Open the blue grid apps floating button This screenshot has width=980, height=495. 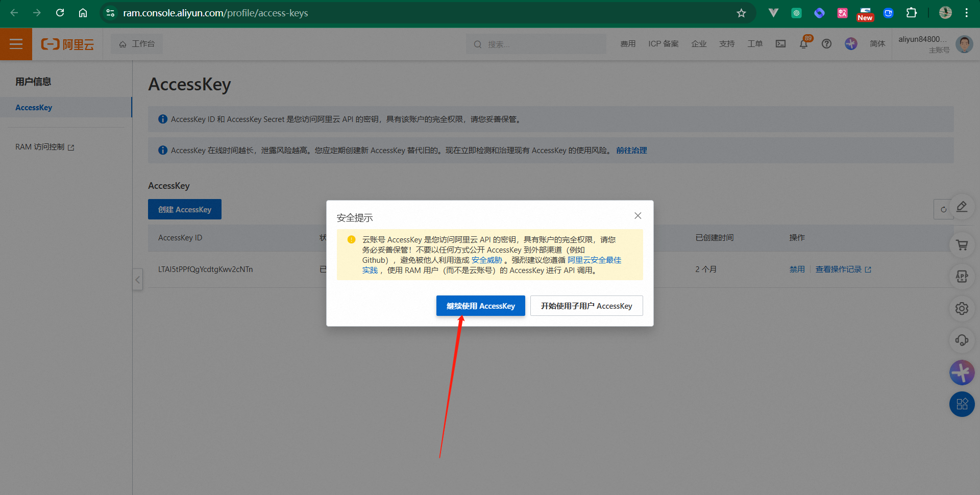click(x=962, y=404)
